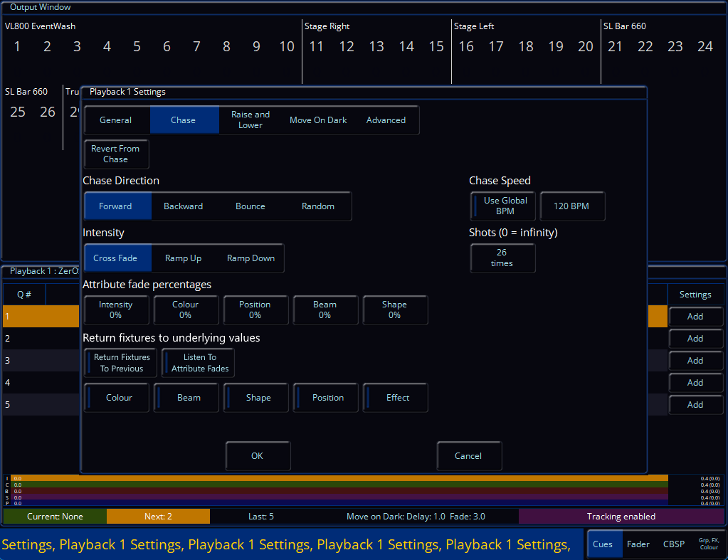Toggle Use Global BPM
The width and height of the screenshot is (728, 560).
point(503,206)
